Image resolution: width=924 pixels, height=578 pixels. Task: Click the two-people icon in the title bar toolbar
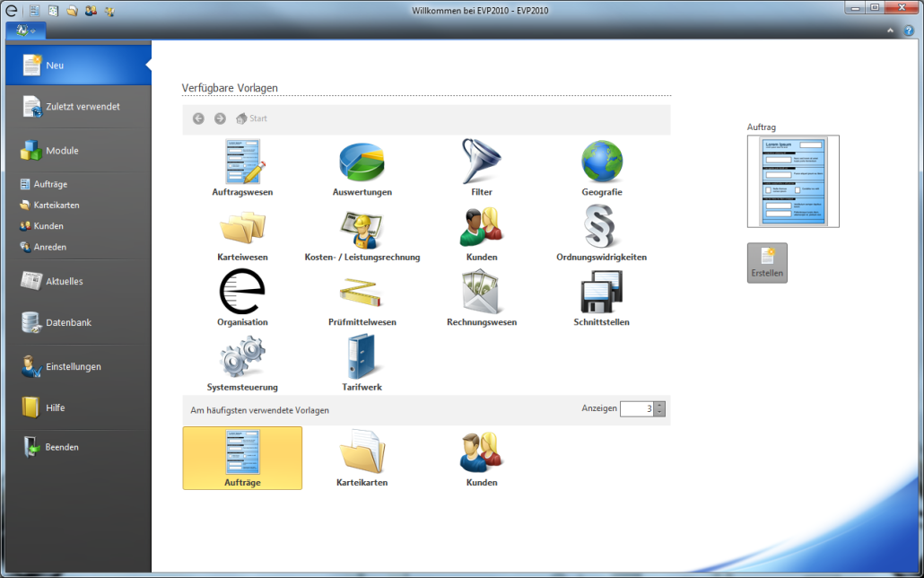[x=91, y=10]
